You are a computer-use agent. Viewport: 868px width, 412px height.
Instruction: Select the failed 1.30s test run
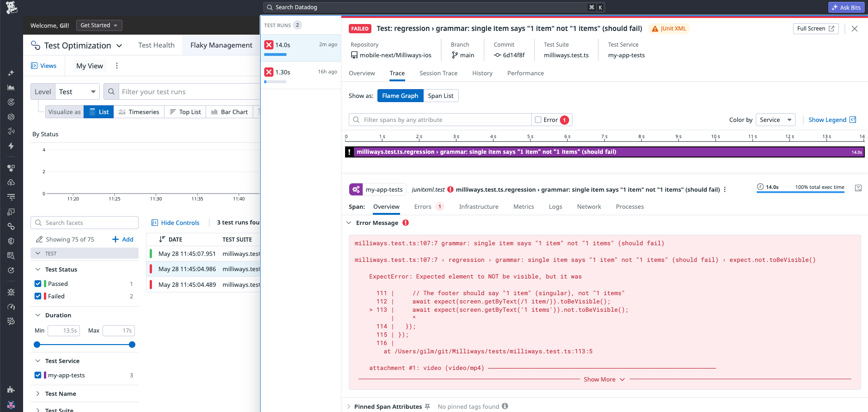tap(301, 75)
